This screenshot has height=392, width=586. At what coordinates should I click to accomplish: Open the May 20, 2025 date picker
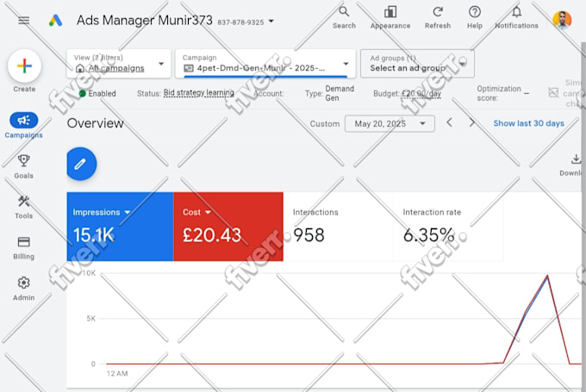(x=390, y=124)
